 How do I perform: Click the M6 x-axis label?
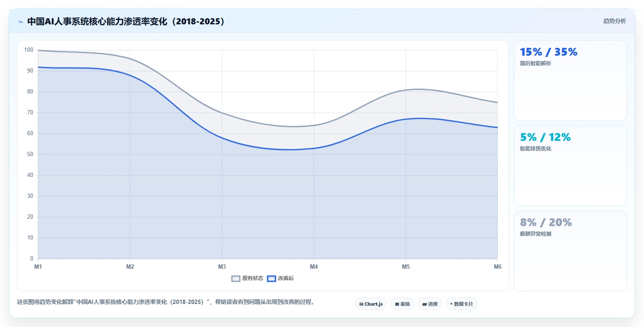[497, 267]
